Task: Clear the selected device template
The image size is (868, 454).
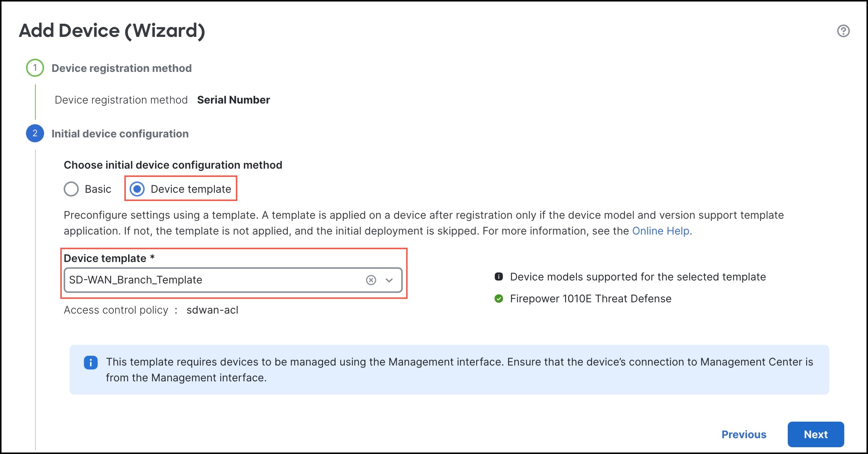Action: [x=371, y=280]
